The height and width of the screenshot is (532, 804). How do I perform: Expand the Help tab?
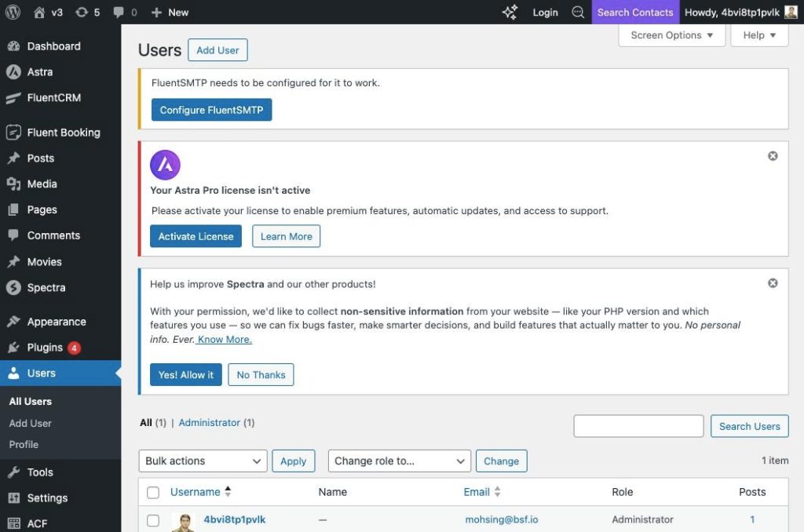pos(759,35)
